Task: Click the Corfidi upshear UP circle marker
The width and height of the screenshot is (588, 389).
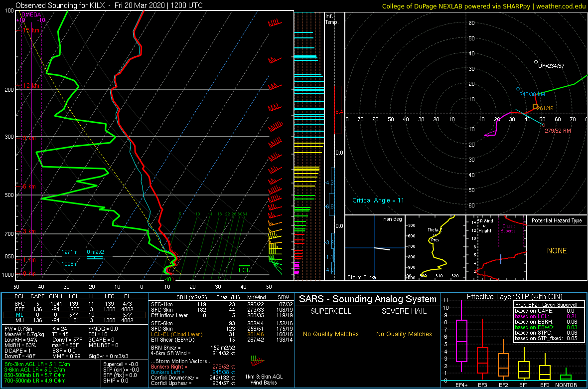Action: (536, 62)
